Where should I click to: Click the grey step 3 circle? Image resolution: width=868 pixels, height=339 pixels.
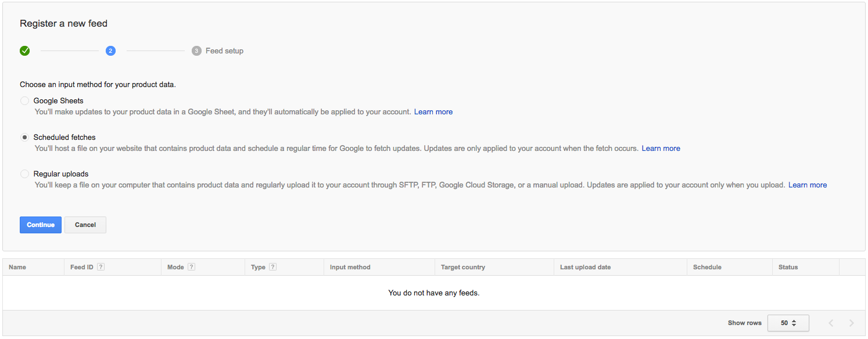196,51
